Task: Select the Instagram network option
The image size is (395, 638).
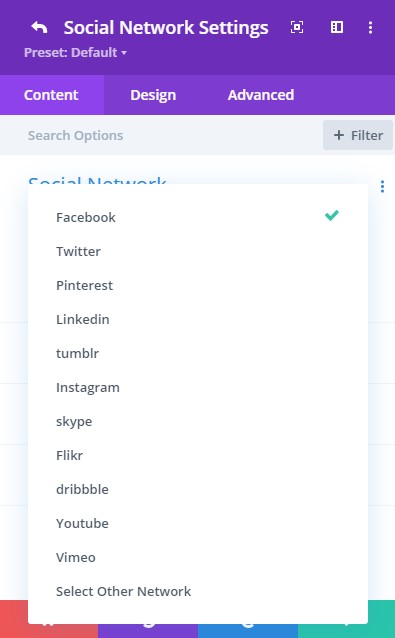Action: [x=198, y=387]
